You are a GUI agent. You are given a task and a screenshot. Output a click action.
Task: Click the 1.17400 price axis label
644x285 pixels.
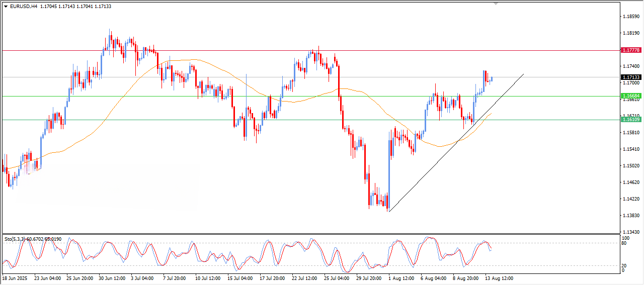click(x=631, y=66)
